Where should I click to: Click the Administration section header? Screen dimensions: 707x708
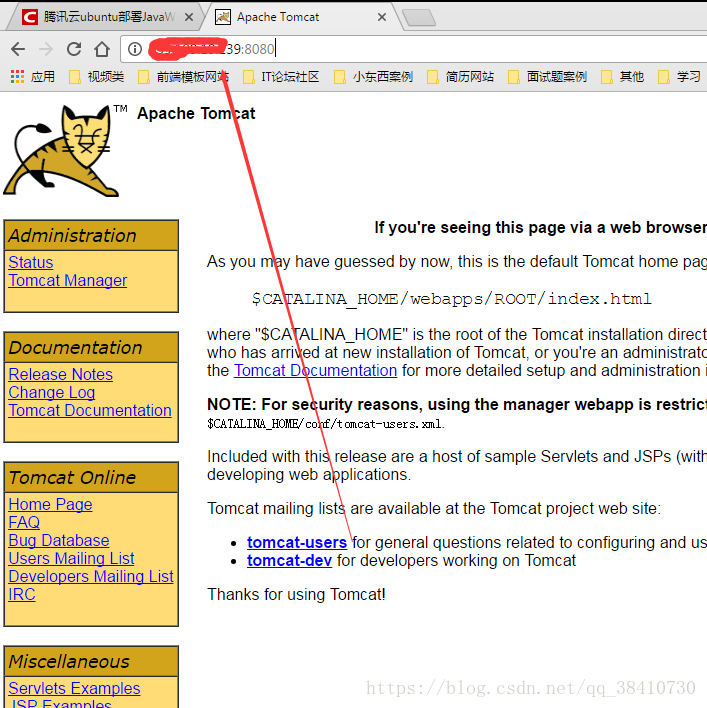[x=91, y=235]
